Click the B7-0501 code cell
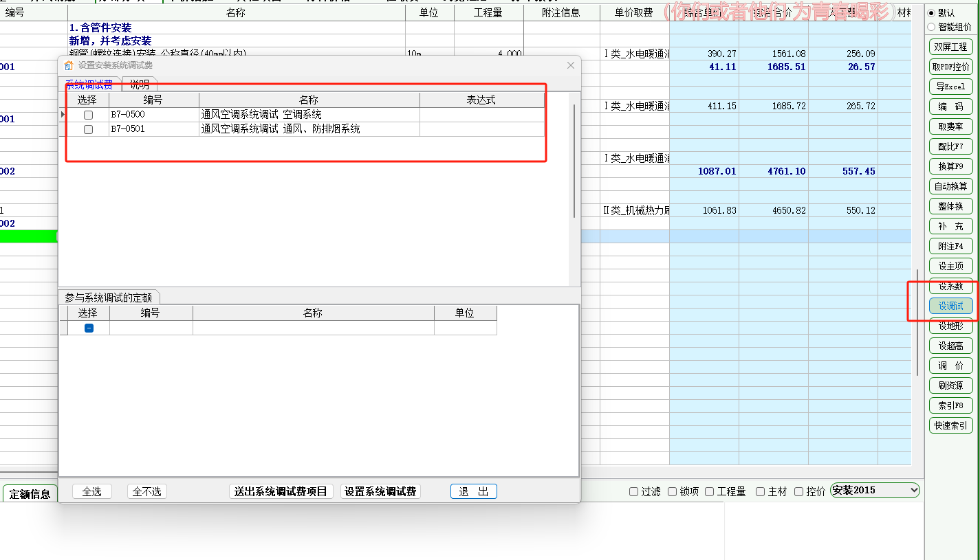Screen dimensions: 980x560 click(153, 128)
